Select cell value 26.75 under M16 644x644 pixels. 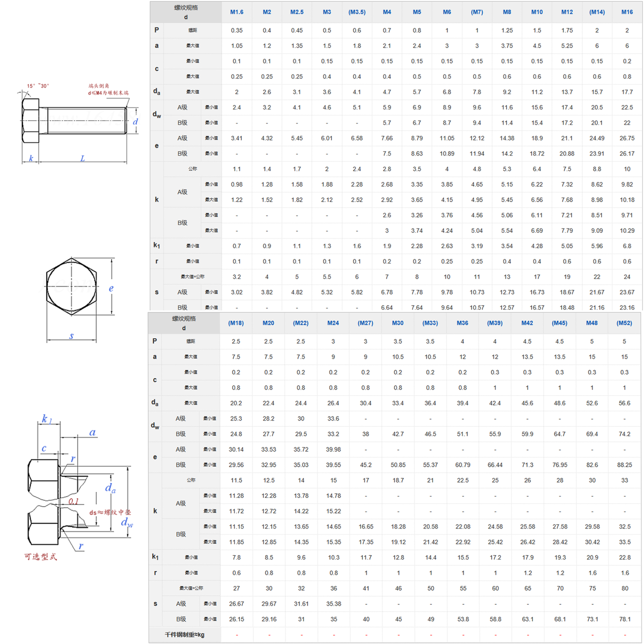[x=627, y=138]
